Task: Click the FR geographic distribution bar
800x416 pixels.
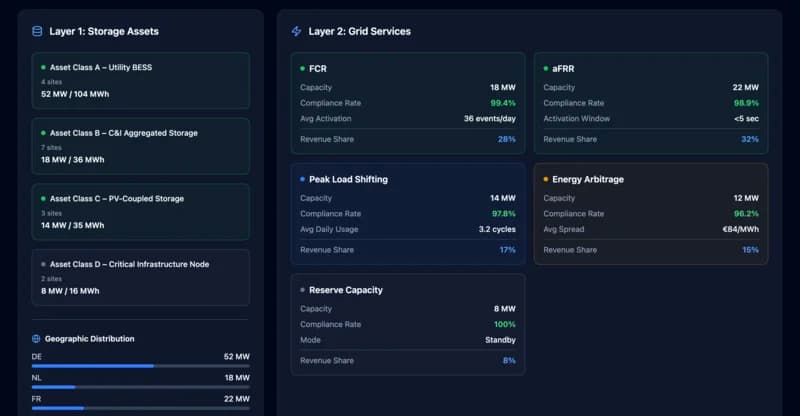Action: point(140,408)
